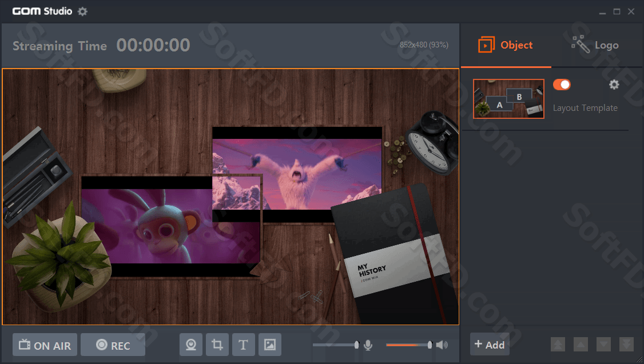Screen dimensions: 644x364
Task: Close the GOM Studio window
Action: (x=631, y=12)
